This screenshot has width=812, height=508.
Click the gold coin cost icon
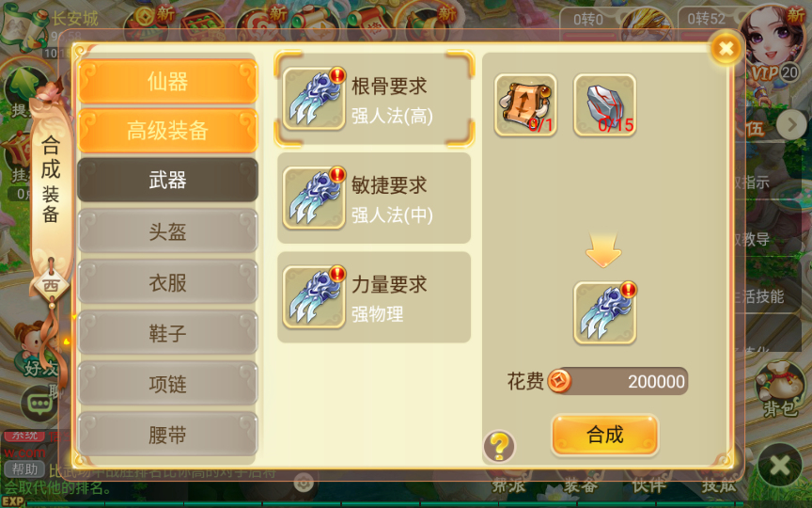point(560,382)
